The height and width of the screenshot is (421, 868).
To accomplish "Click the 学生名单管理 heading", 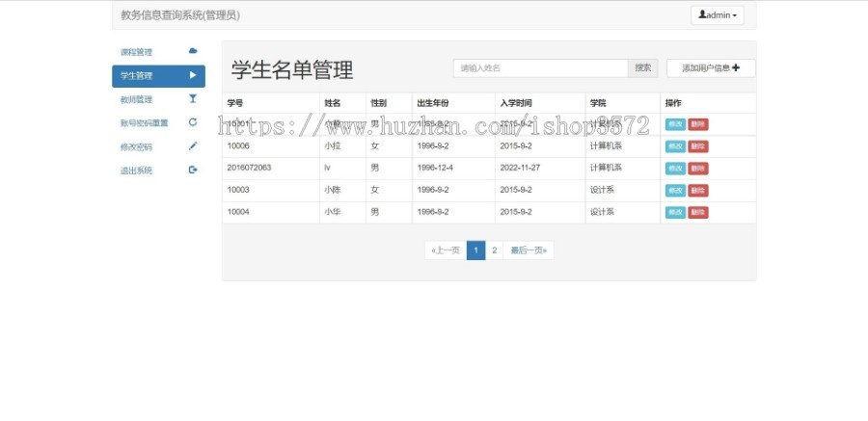I will click(292, 70).
